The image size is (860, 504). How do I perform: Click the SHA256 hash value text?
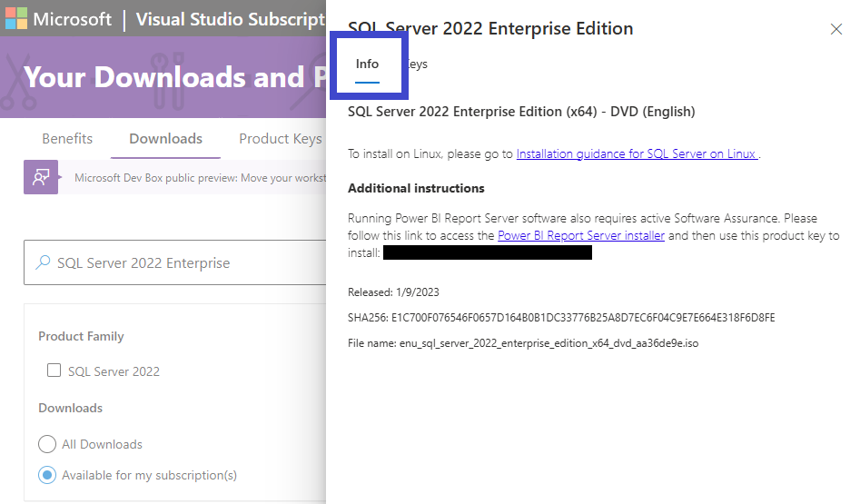click(582, 318)
